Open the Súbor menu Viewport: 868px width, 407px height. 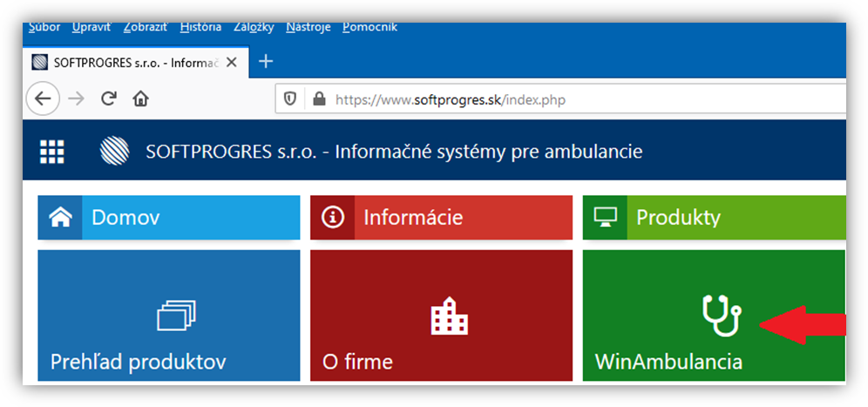pos(44,27)
